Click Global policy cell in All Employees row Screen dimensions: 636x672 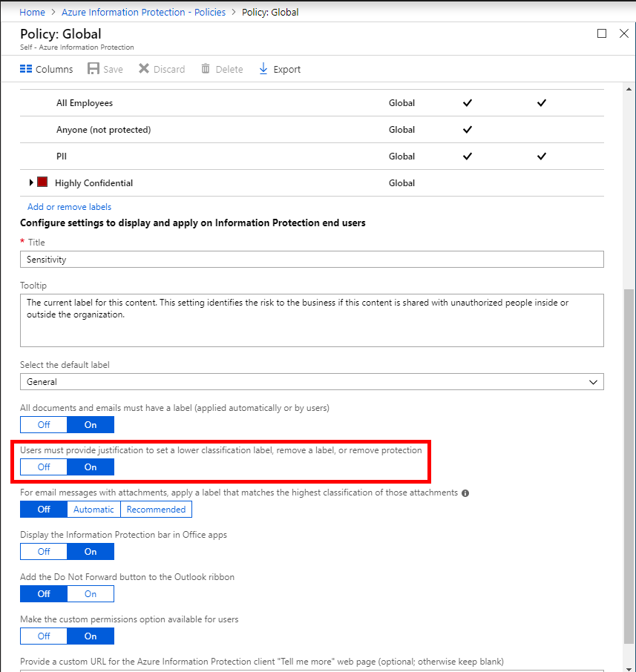pyautogui.click(x=401, y=103)
